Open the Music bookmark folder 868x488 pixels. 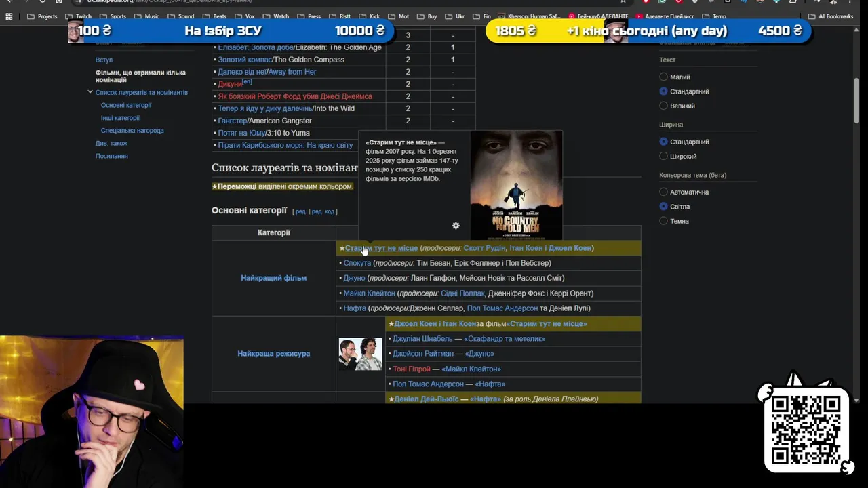pyautogui.click(x=147, y=16)
